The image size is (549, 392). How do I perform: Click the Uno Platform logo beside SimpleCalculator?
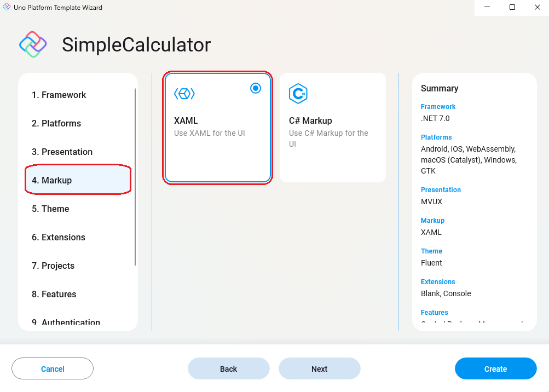(32, 44)
